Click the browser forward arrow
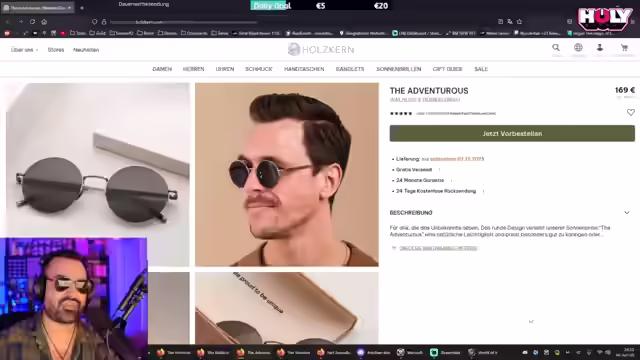Screen dimensions: 640x360 click(x=20, y=22)
